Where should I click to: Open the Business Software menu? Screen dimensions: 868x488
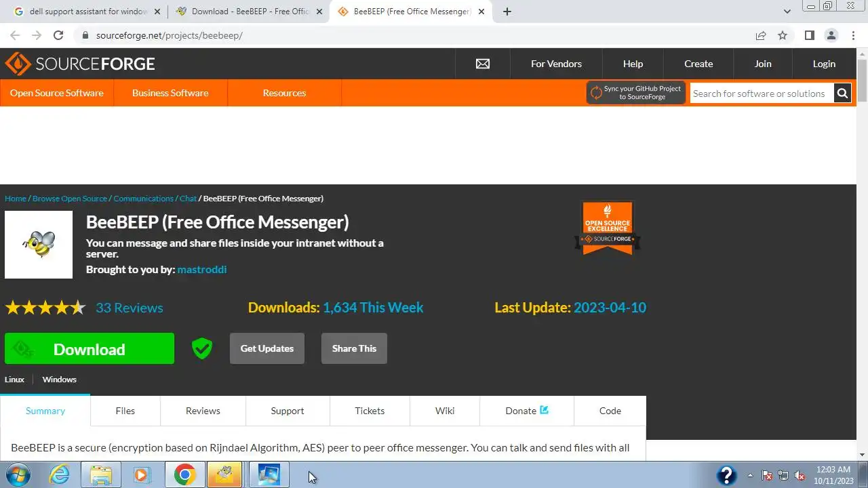170,93
